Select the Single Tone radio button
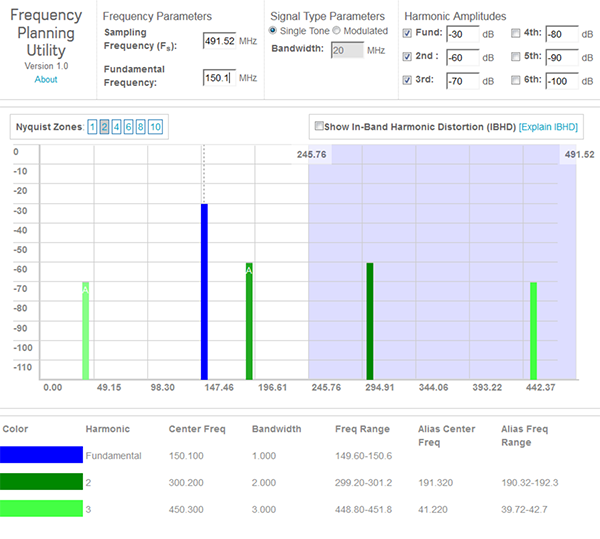600x539 pixels. pos(275,31)
